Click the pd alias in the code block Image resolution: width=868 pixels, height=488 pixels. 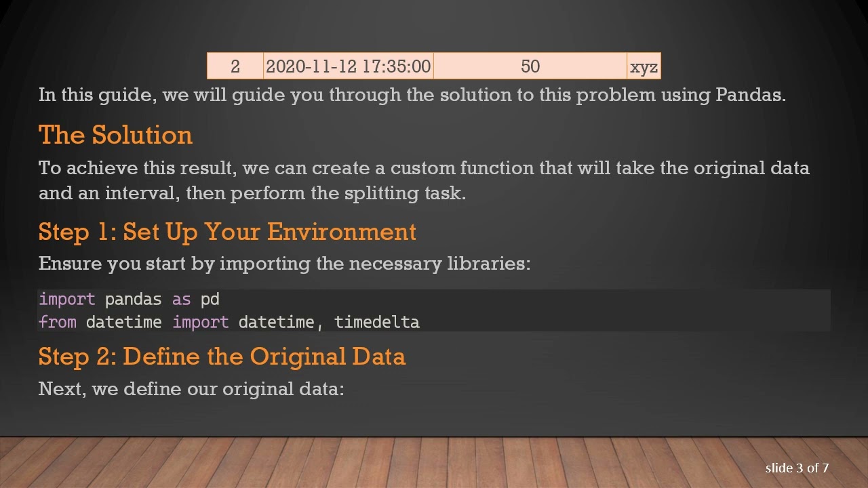coord(210,300)
